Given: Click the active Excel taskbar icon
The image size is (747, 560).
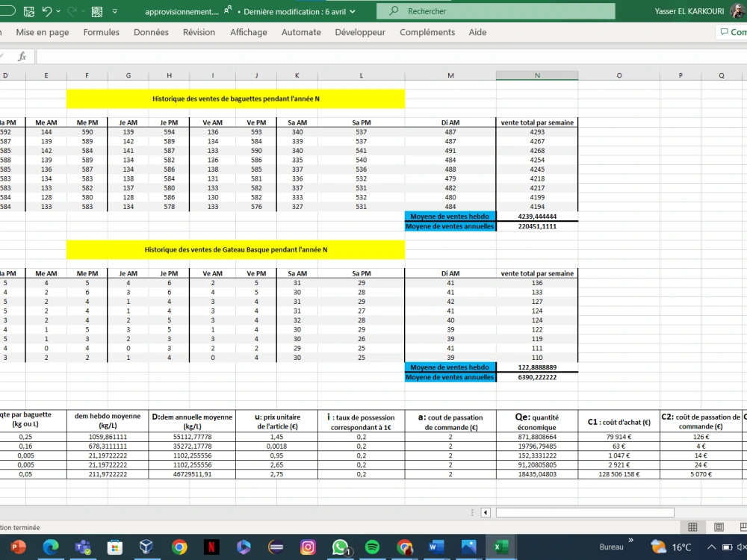Looking at the screenshot, I should [500, 547].
